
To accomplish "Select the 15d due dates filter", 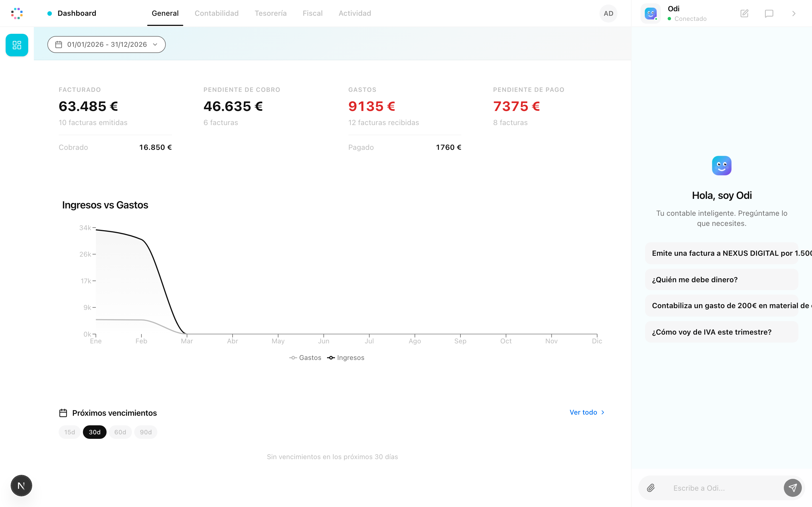I will point(69,432).
